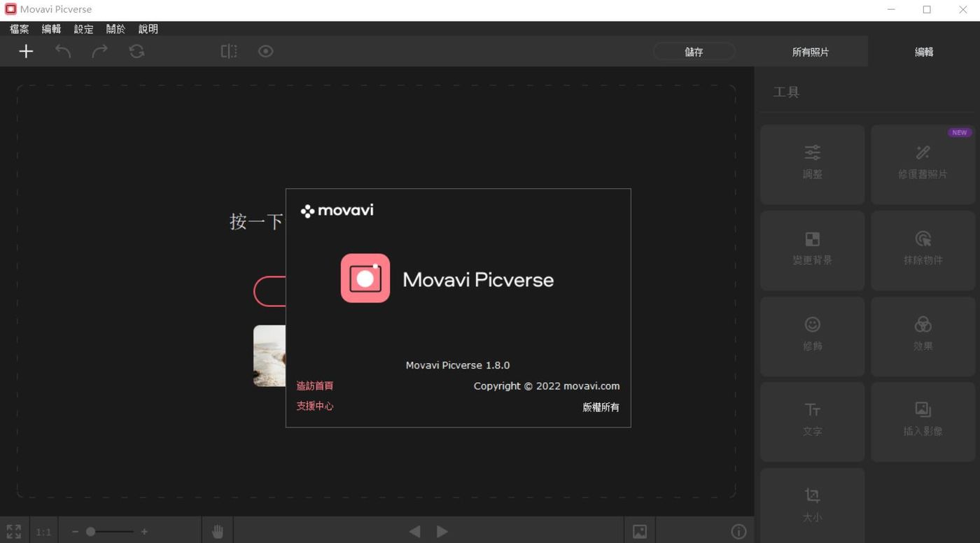Open the 插入影像 insert image tool
Viewport: 980px width, 543px height.
click(923, 422)
